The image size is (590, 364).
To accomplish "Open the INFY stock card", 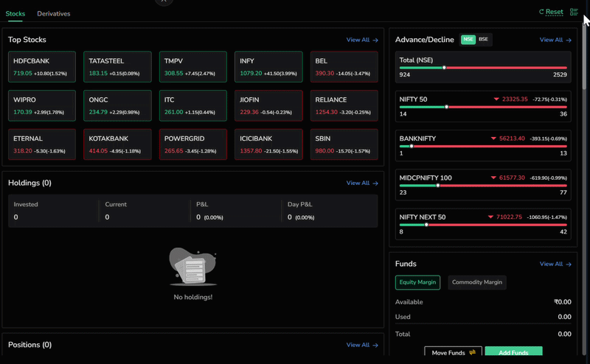I will [x=268, y=67].
